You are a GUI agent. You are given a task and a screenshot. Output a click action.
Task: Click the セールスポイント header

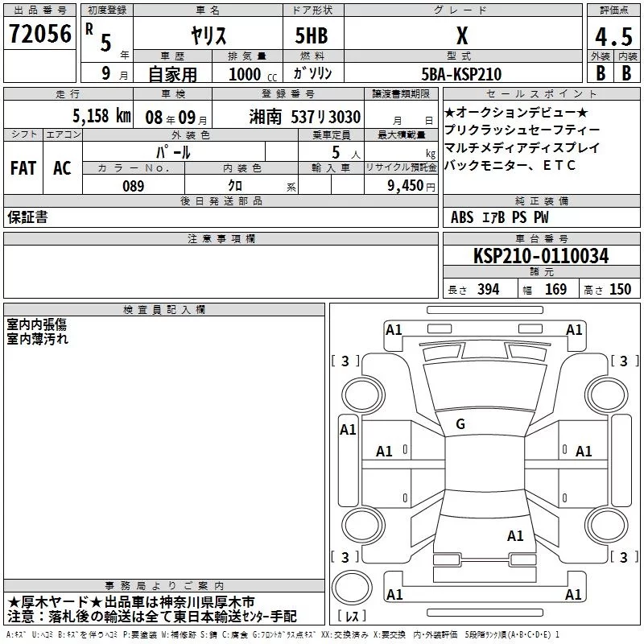[541, 94]
